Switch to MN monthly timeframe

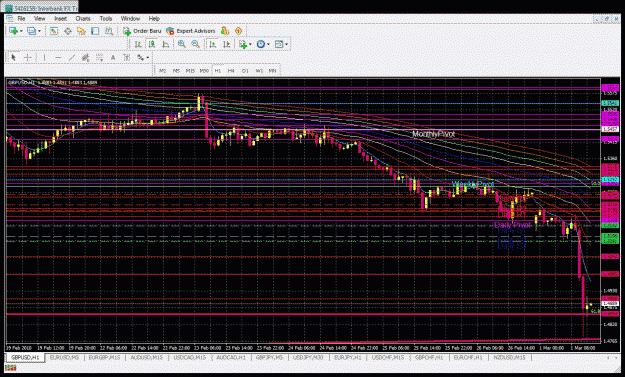point(272,71)
